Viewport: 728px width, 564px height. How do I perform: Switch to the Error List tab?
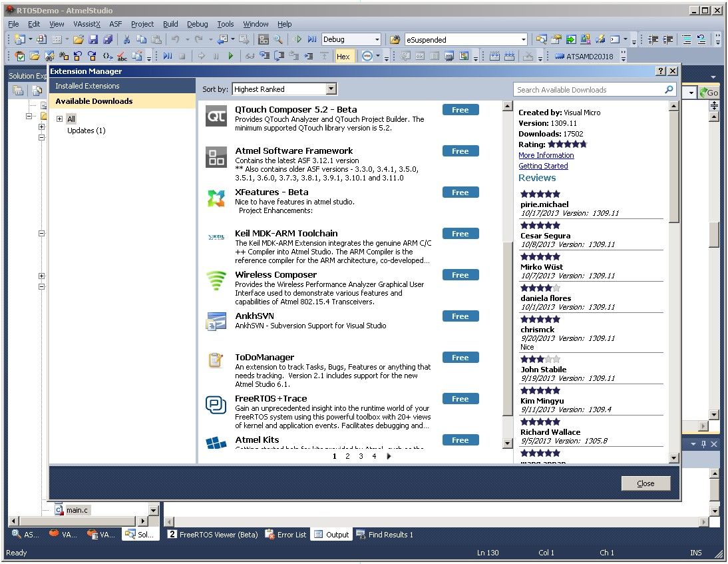click(x=286, y=534)
